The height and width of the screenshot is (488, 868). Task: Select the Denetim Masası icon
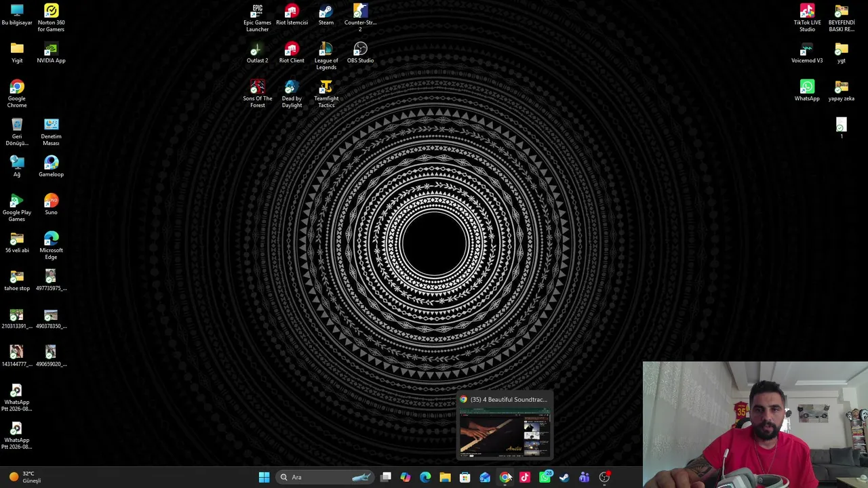(x=51, y=132)
